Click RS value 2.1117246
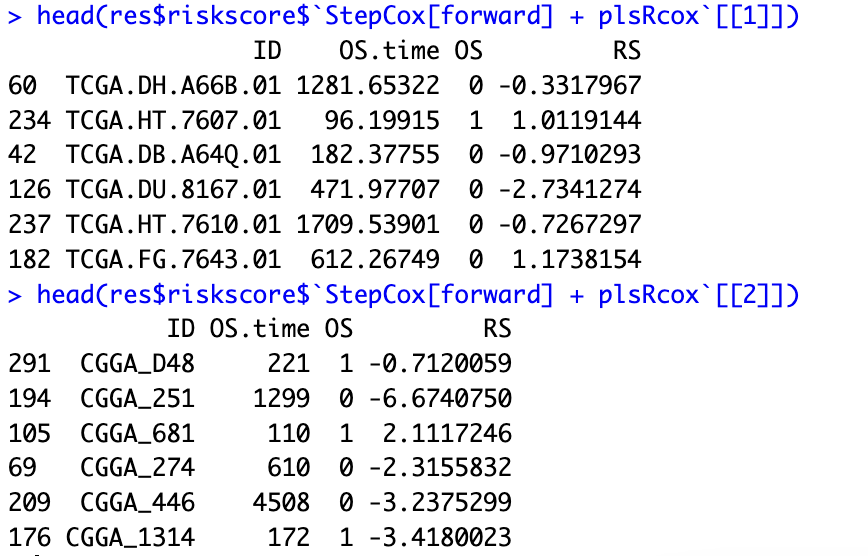Viewport: 868px width, 556px height. 447,434
